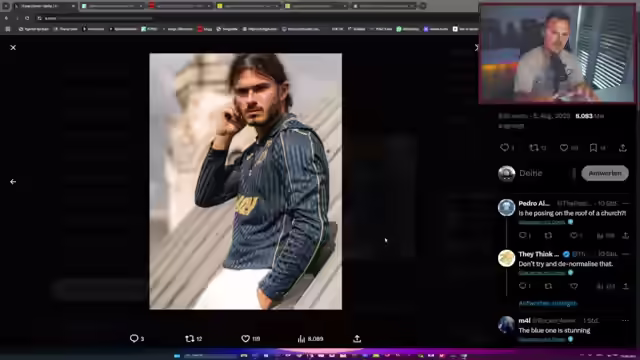Share They Think... comment
The image size is (640, 360).
pyautogui.click(x=625, y=287)
